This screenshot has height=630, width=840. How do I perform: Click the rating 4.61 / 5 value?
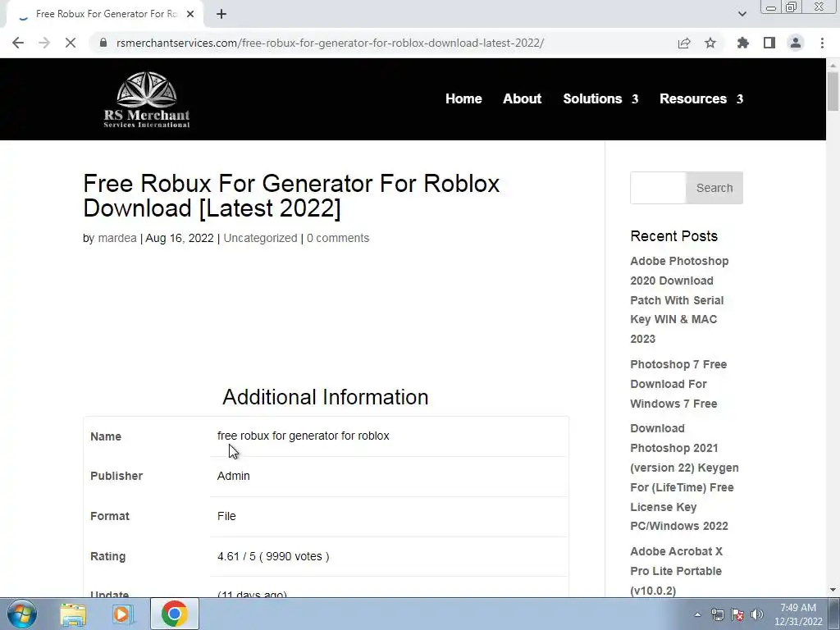(273, 556)
